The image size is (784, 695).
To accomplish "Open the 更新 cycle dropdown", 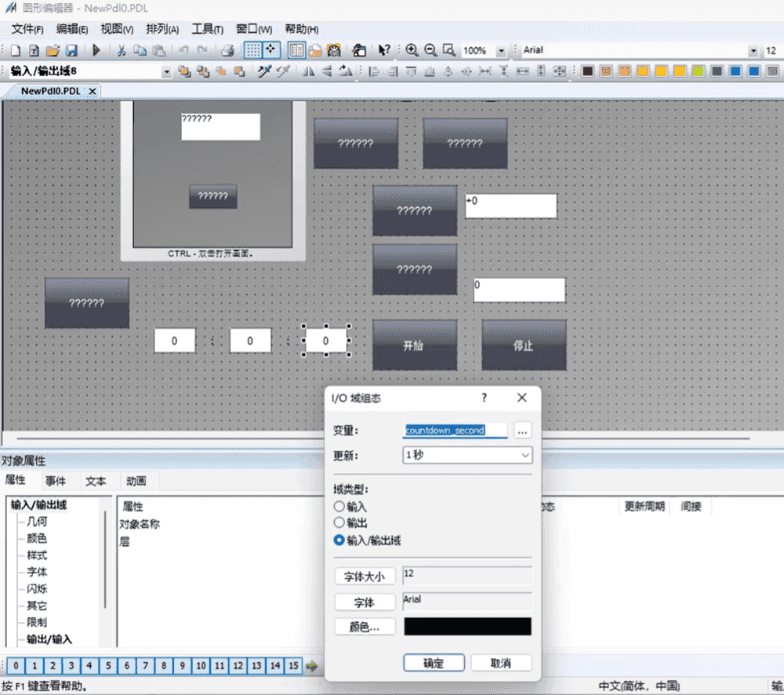I will click(x=524, y=455).
